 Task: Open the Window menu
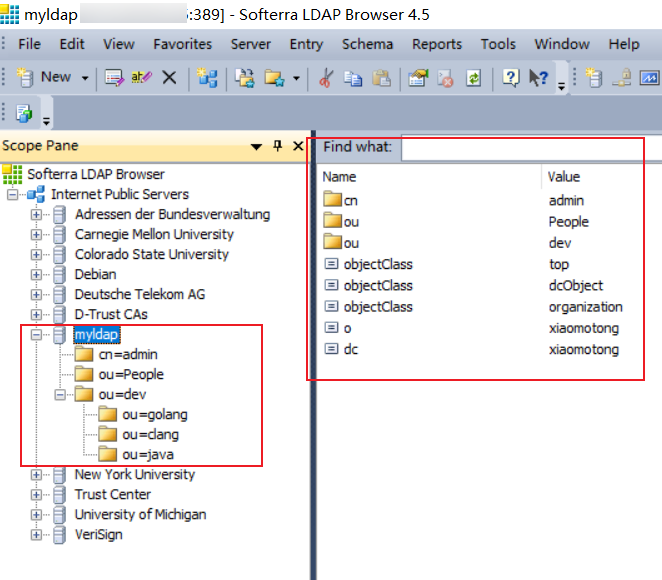[x=562, y=44]
